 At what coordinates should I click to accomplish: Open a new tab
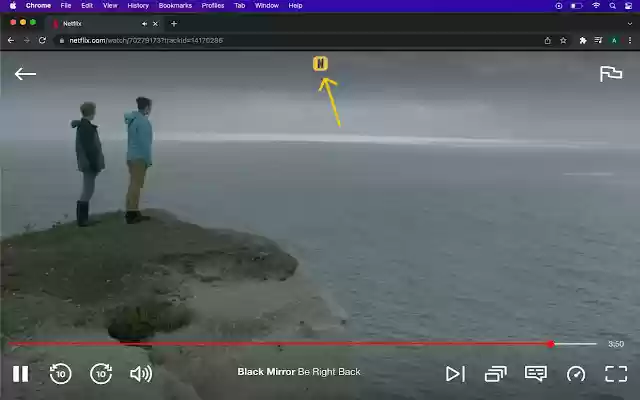click(x=174, y=24)
